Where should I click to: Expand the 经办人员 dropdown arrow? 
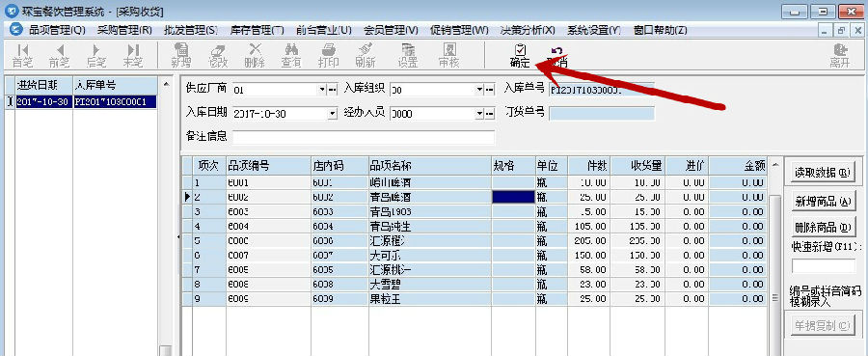pos(479,114)
